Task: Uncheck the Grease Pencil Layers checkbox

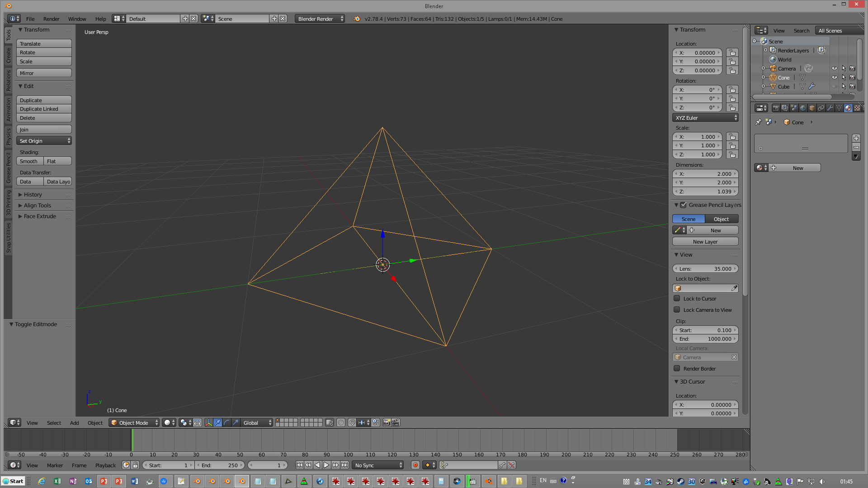Action: click(684, 205)
